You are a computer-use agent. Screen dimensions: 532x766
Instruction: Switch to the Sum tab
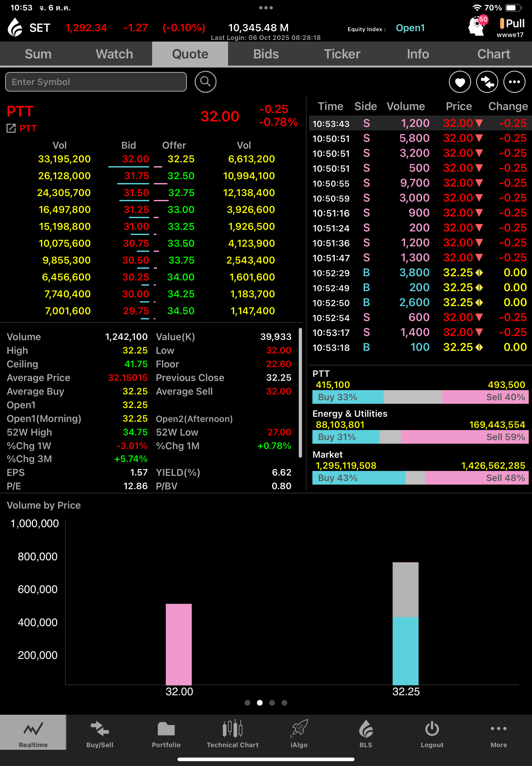(x=38, y=54)
